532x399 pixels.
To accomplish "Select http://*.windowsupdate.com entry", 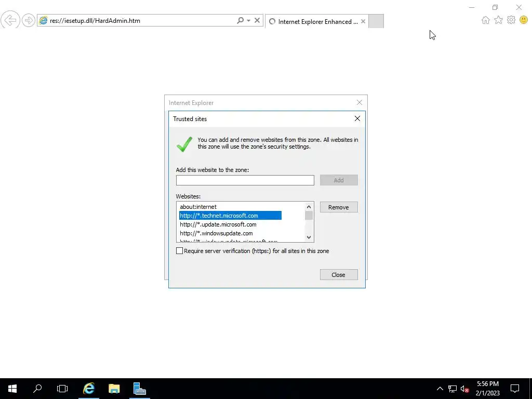I will click(216, 233).
